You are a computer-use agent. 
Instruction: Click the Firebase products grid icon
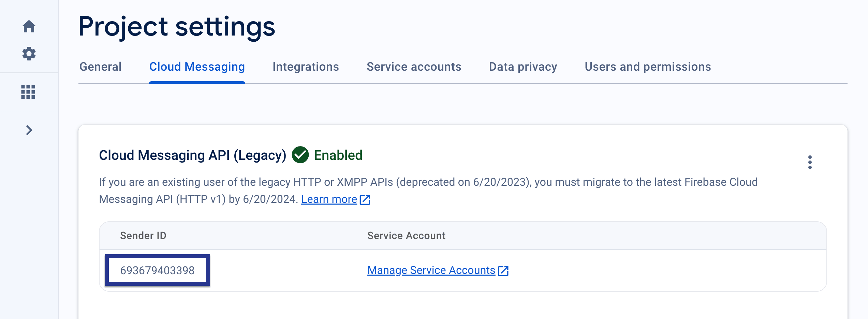[x=29, y=92]
